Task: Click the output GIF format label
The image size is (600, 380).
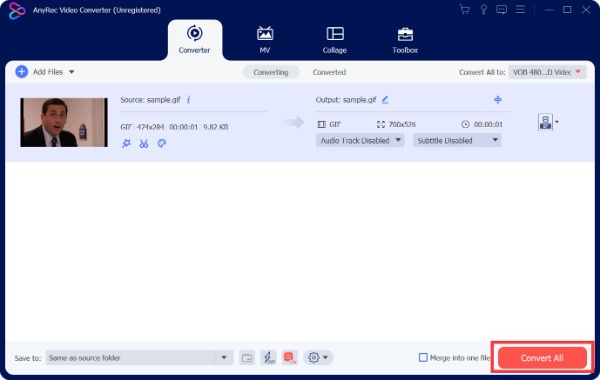Action: (335, 124)
